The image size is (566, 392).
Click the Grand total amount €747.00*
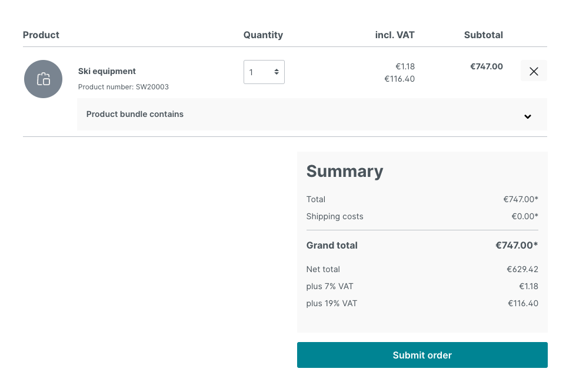click(517, 245)
